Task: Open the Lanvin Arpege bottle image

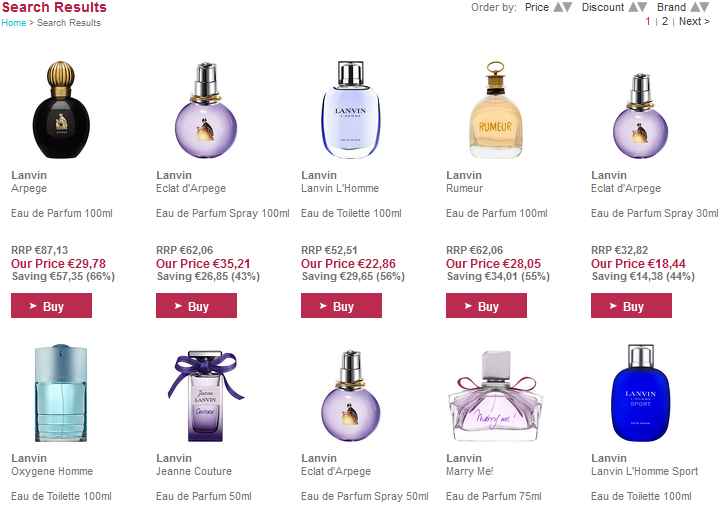Action: (61, 110)
